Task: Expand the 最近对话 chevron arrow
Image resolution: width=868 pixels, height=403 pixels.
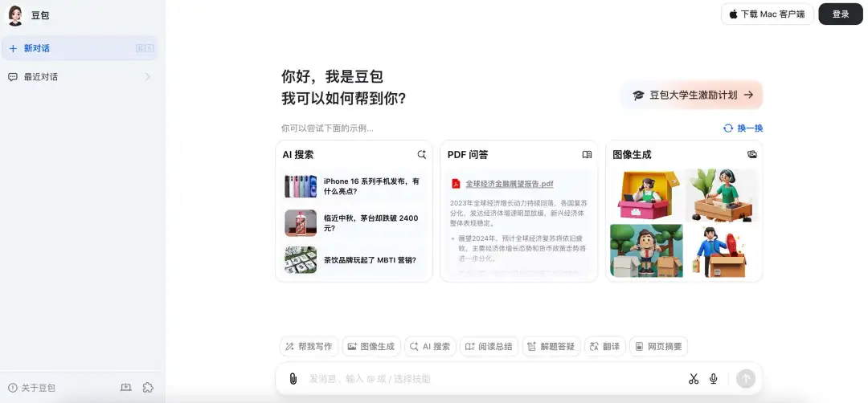Action: [x=147, y=77]
